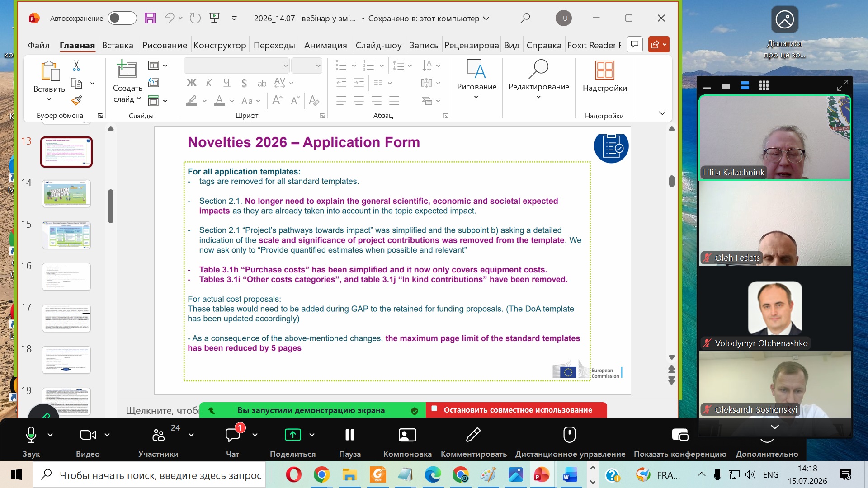This screenshot has height=488, width=868.
Task: Pause screen sharing Пауза
Action: point(350,441)
